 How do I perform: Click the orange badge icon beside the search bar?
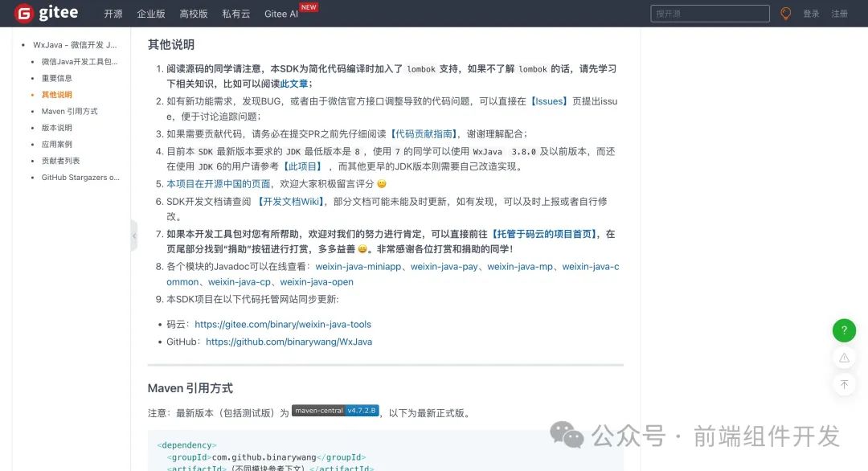[x=786, y=13]
